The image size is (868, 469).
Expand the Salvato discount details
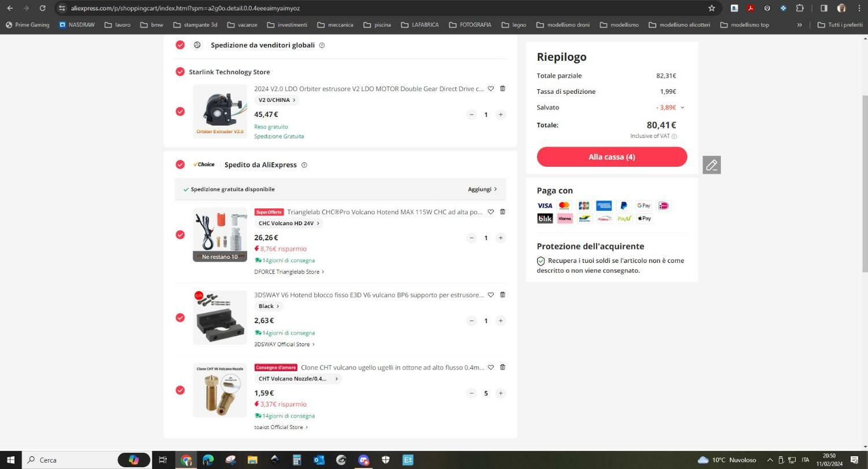tap(682, 108)
